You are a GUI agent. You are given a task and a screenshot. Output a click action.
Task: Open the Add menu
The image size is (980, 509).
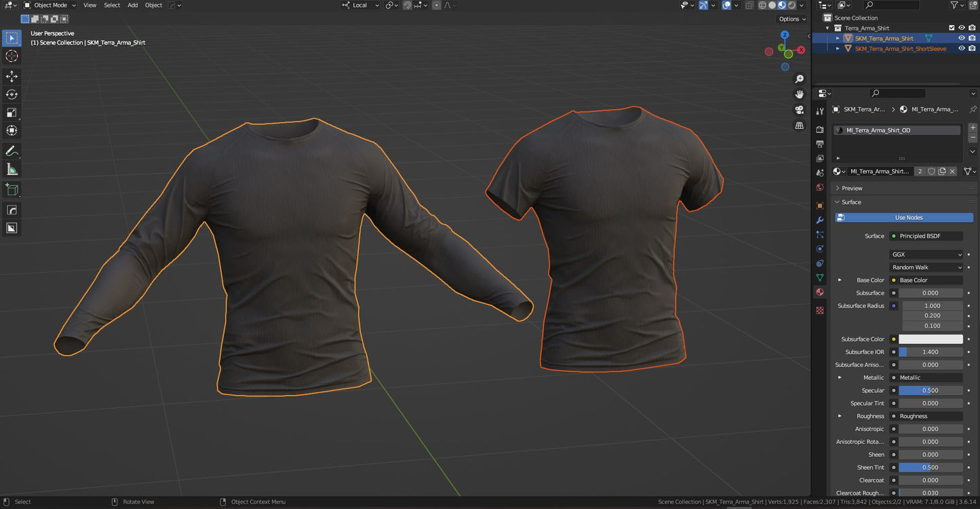point(132,5)
